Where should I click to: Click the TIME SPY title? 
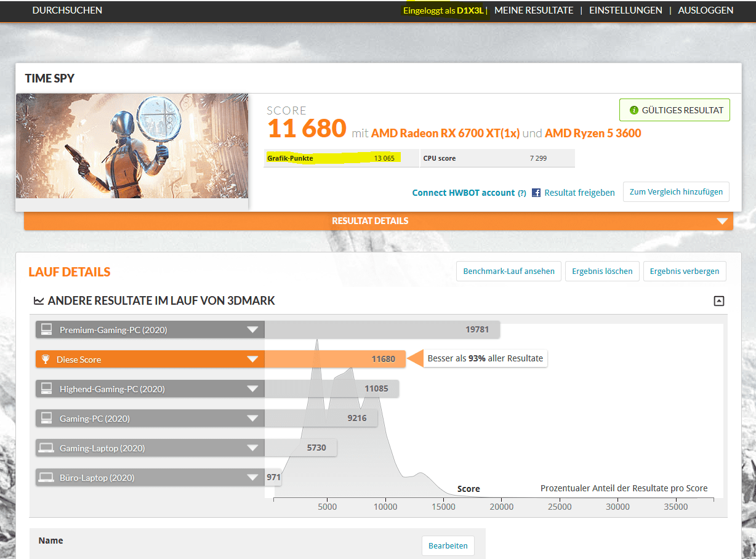[50, 79]
